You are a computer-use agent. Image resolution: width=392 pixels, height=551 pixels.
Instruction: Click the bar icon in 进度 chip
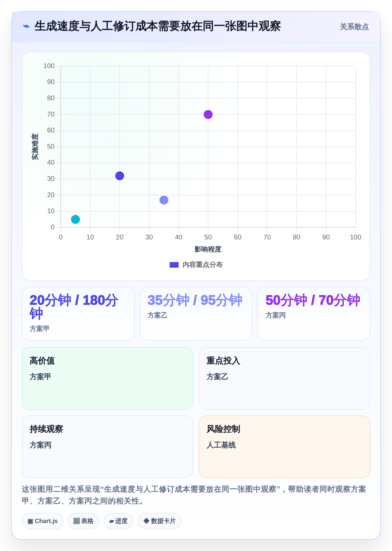[112, 521]
